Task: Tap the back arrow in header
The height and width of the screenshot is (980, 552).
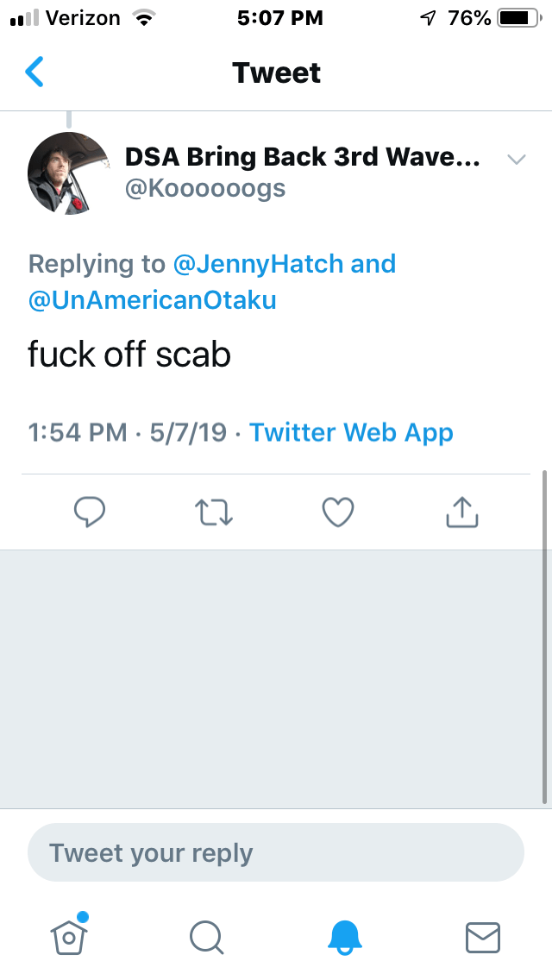Action: [34, 72]
